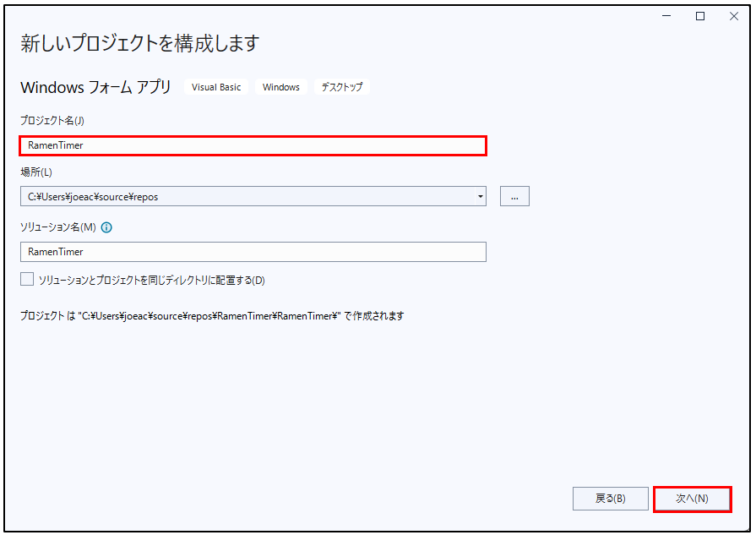
Task: Click the info icon beside ソリューション名
Action: [107, 227]
